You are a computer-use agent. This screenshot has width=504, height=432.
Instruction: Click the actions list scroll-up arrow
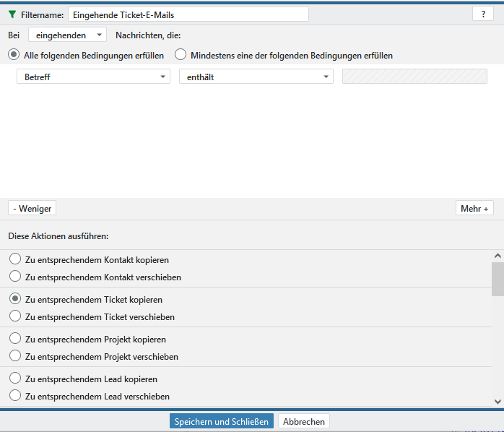(498, 256)
